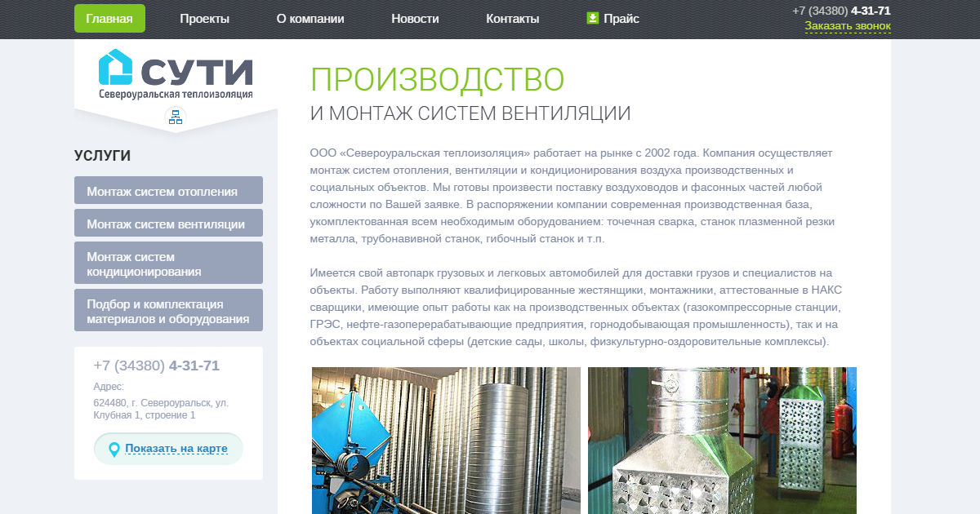The image size is (980, 514).
Task: Click the СУТИ house logo
Action: [x=176, y=68]
